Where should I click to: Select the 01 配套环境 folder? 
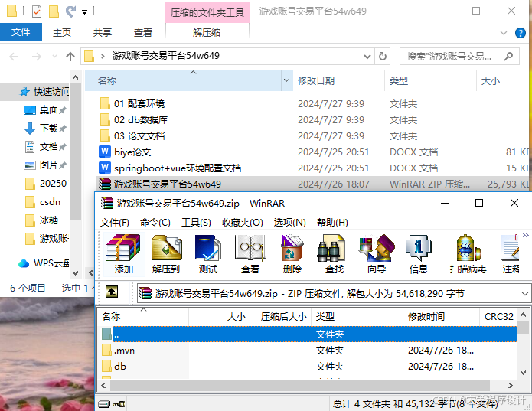pos(132,103)
